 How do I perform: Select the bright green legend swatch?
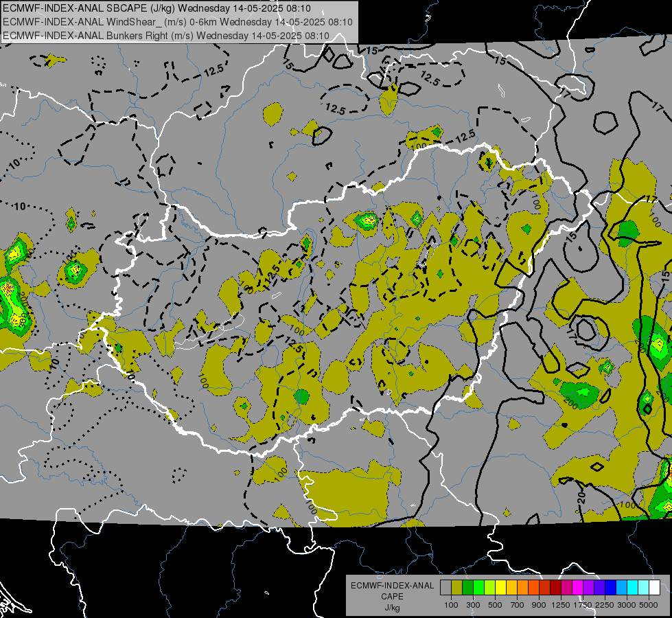point(478,587)
